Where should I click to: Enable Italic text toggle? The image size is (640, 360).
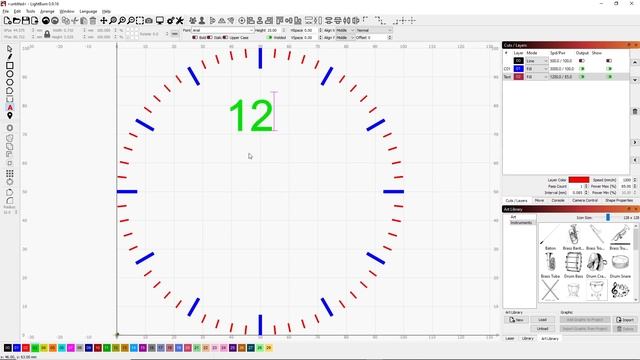[x=210, y=38]
